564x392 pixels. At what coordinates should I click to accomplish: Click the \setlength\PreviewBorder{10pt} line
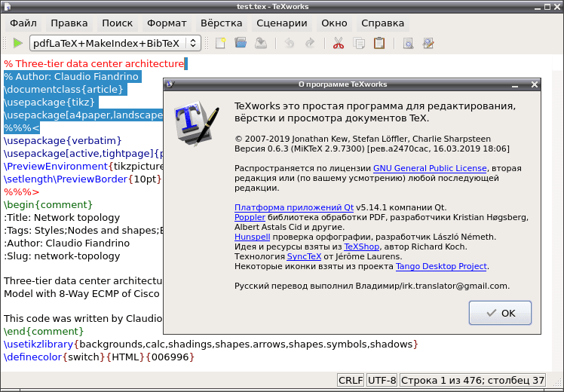pos(83,179)
